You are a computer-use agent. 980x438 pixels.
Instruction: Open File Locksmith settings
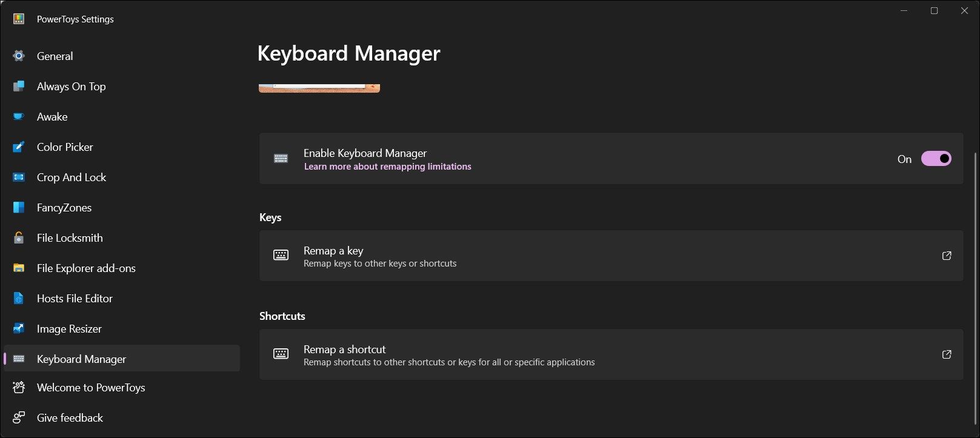pyautogui.click(x=121, y=237)
